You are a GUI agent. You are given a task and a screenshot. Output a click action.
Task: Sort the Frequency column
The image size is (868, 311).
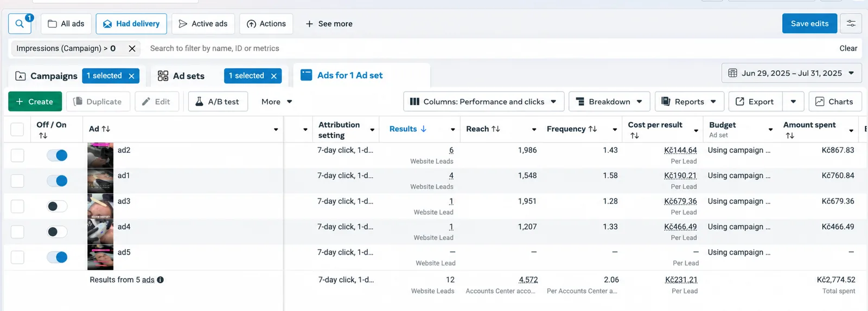click(592, 129)
